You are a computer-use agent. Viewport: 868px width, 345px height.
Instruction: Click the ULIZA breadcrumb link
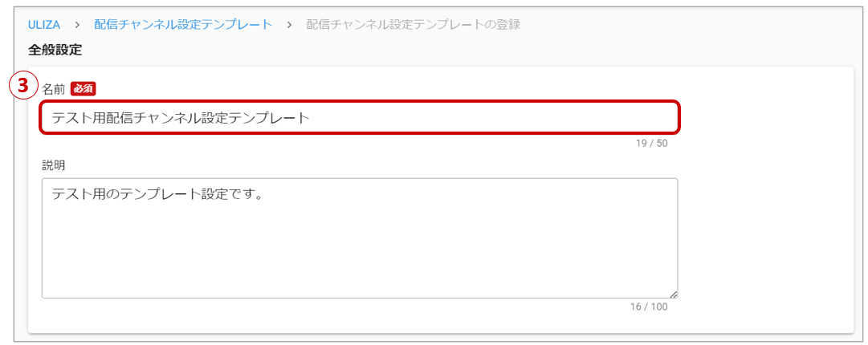coord(44,24)
